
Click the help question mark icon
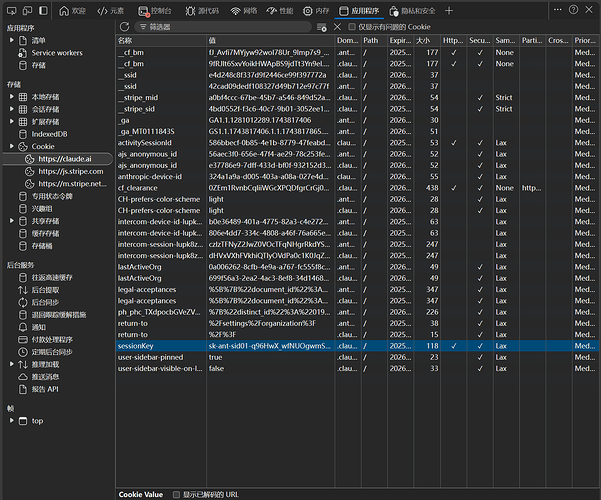573,10
